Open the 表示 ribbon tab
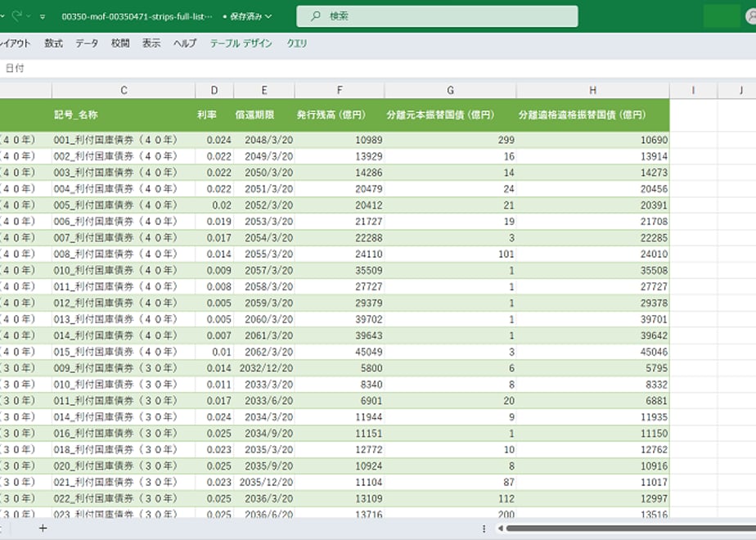This screenshot has width=756, height=540. (151, 43)
